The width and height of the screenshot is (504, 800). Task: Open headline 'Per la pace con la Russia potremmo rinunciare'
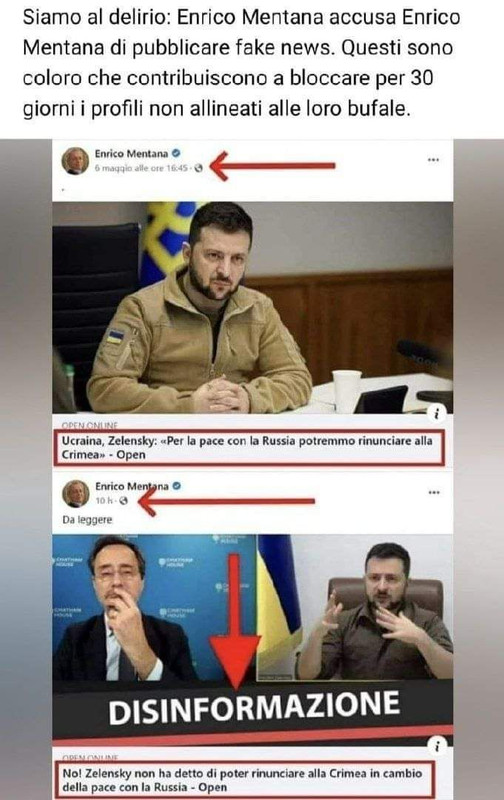coord(248,447)
